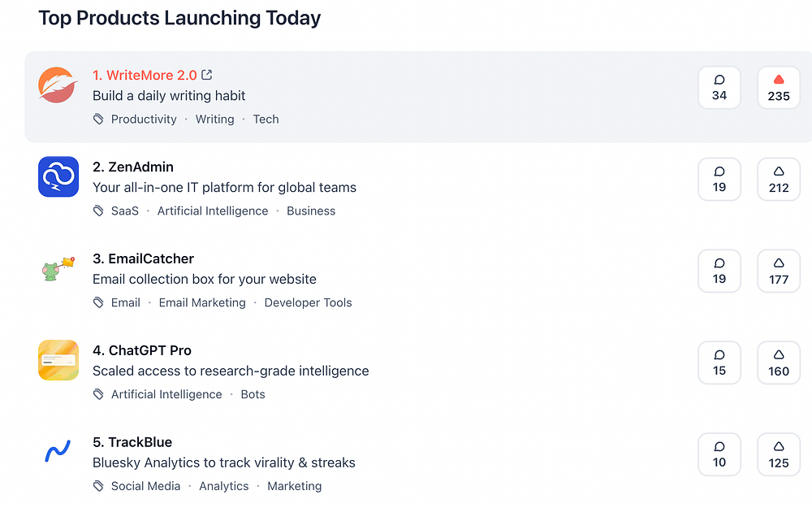This screenshot has width=812, height=508.
Task: Select the Productivity tag under WriteMore
Action: [144, 119]
